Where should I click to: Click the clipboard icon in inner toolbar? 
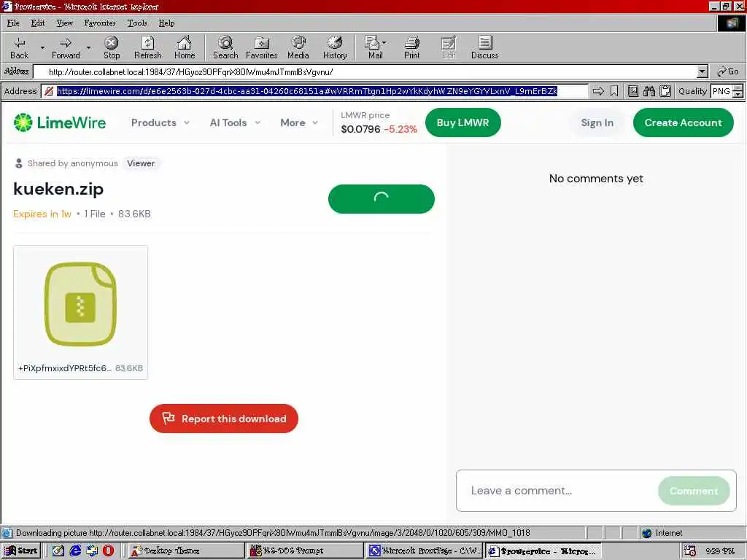665,91
